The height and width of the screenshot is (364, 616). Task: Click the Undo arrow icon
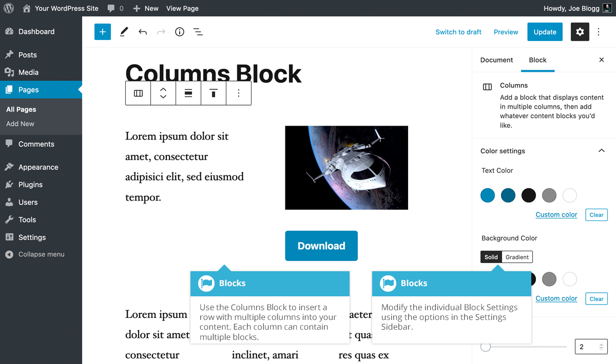click(x=142, y=32)
